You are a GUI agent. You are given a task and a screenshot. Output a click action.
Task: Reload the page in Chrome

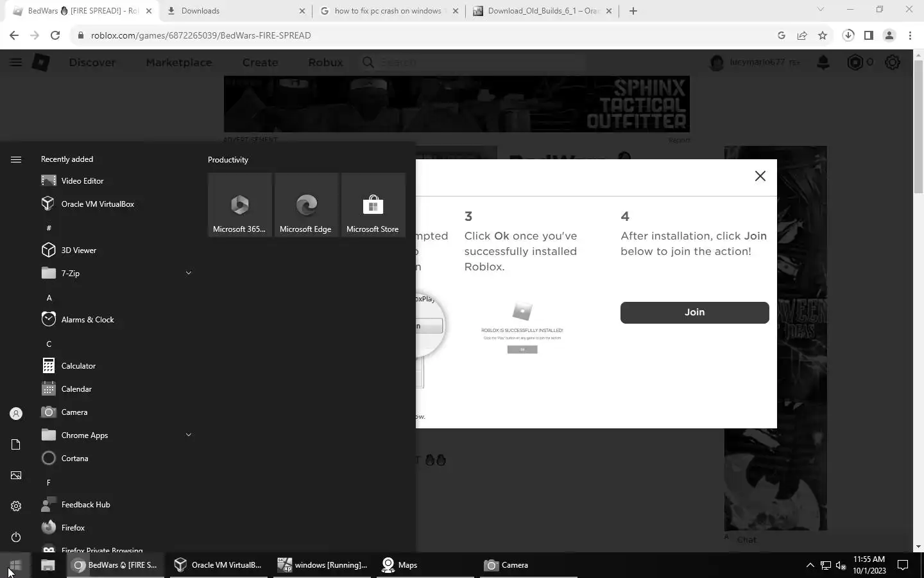[55, 35]
